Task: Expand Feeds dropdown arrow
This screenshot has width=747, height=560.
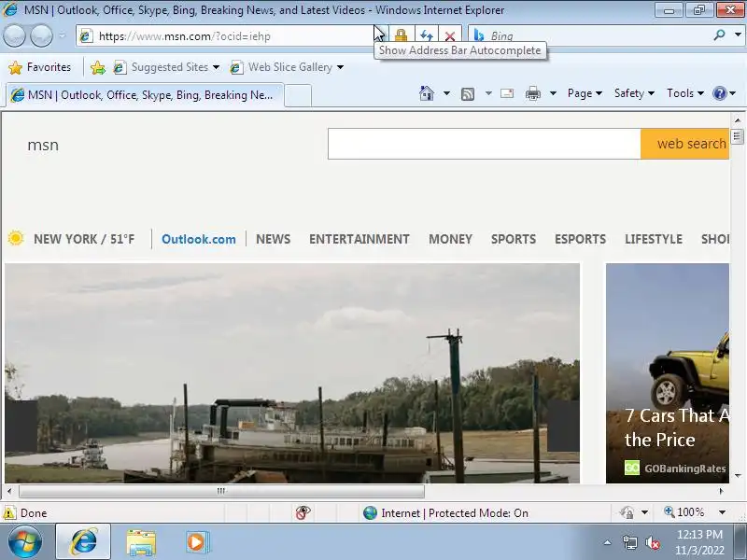Action: [488, 93]
